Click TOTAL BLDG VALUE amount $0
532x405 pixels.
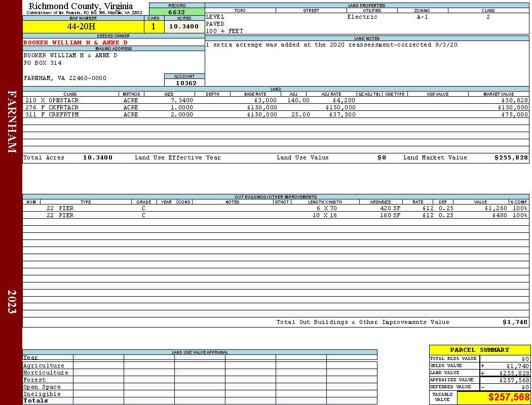tap(525, 358)
